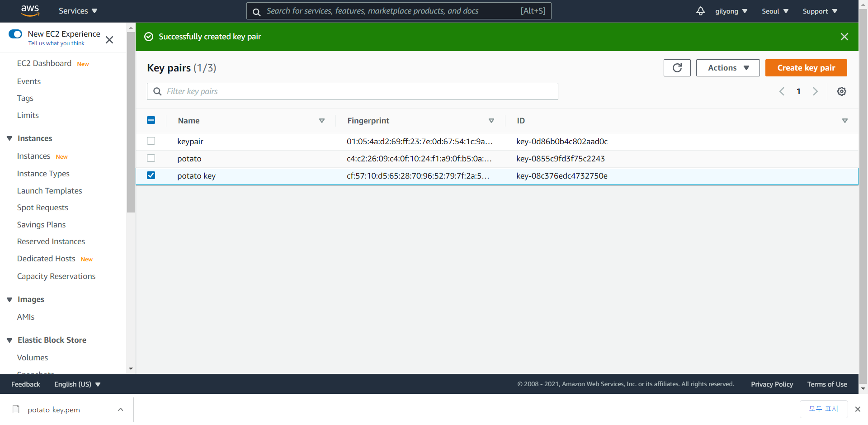Collapse the Instances sidebar section

coord(9,138)
